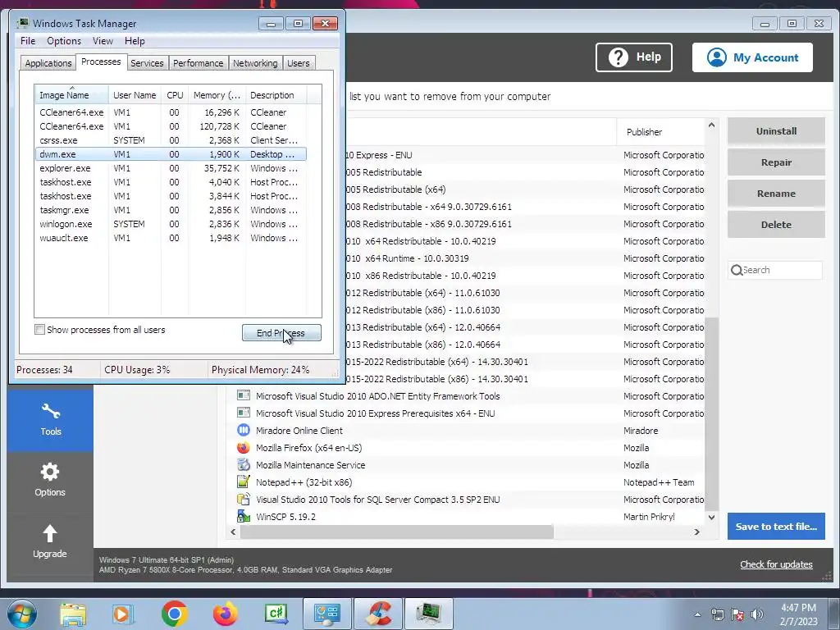Enable Show processes from all users

39,330
